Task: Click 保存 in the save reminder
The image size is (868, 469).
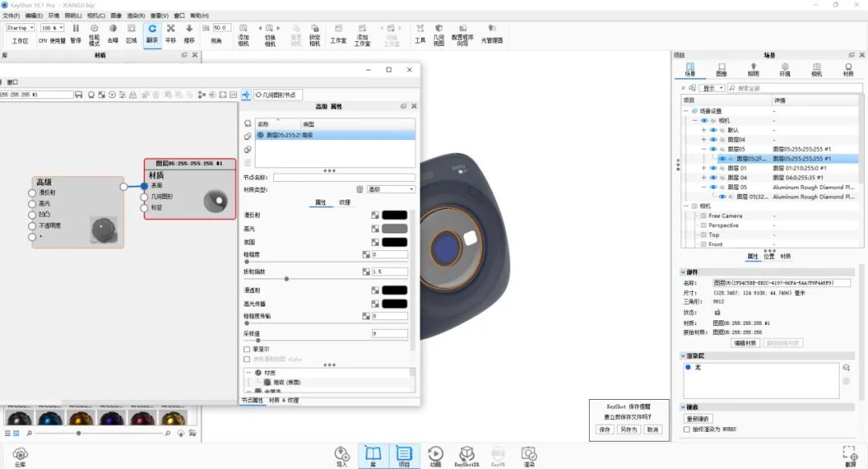Action: click(604, 430)
